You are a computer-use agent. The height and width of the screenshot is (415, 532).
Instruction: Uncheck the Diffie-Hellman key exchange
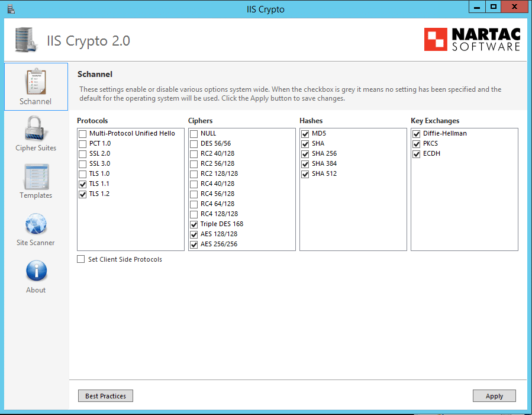tap(416, 133)
